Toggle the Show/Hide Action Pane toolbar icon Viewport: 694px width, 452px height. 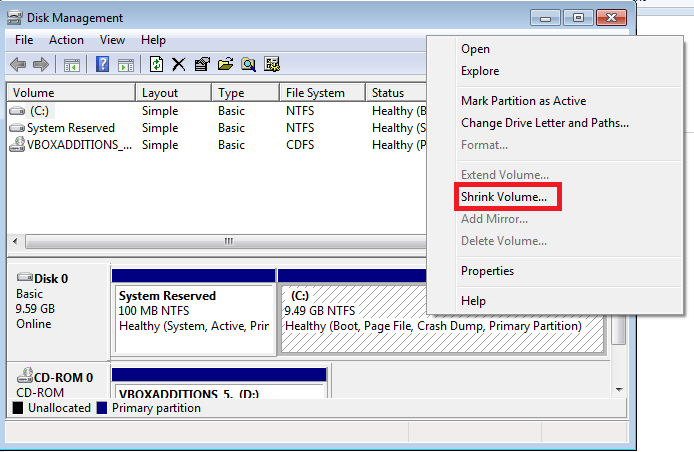point(126,65)
